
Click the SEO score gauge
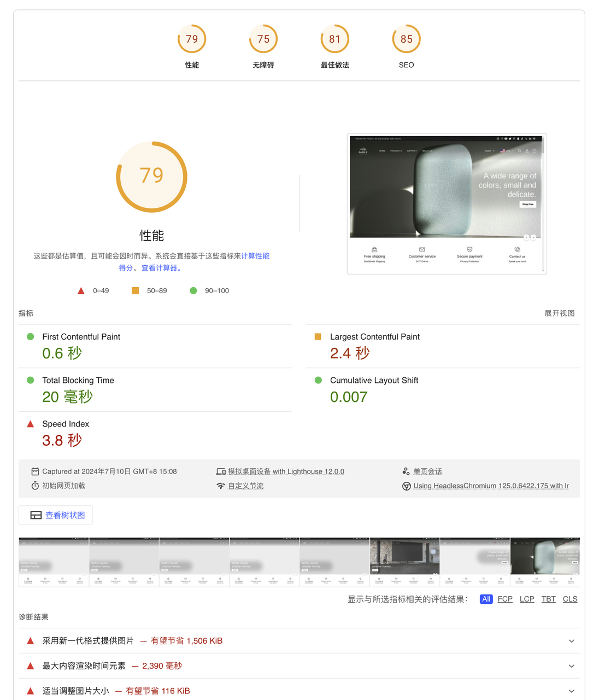coord(406,39)
